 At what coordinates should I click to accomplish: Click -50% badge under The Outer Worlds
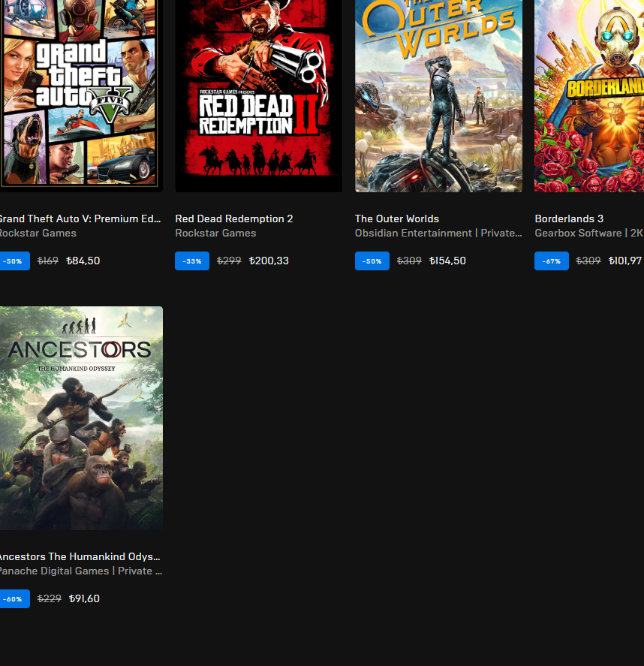pos(372,261)
